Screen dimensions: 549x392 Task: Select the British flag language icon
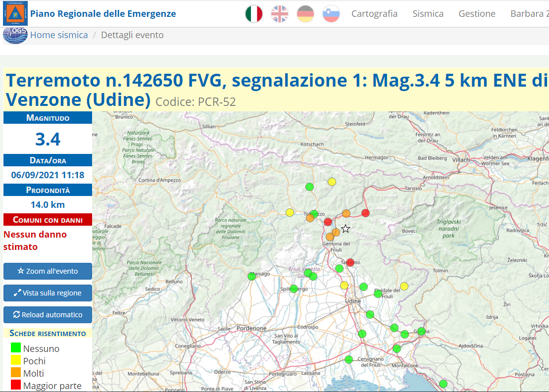tap(280, 14)
